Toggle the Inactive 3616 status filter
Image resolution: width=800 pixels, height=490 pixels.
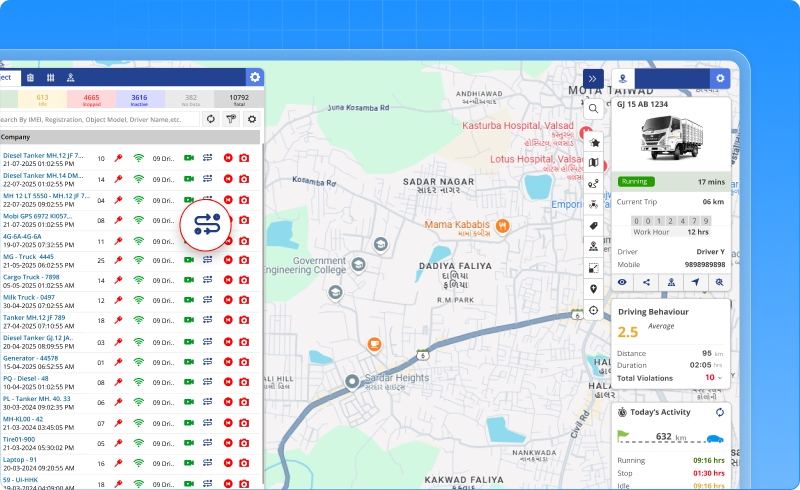[139, 98]
